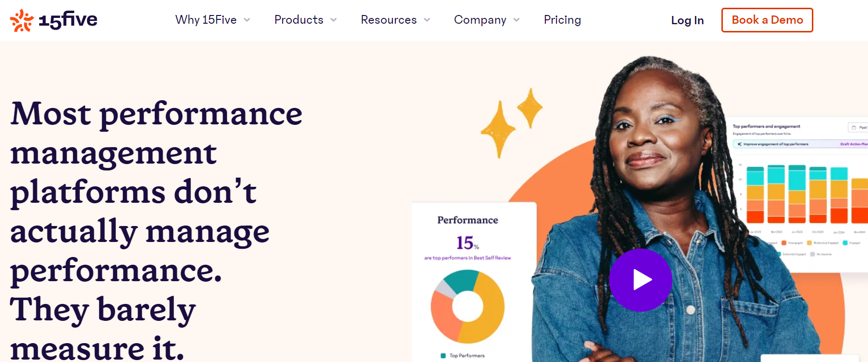868x362 pixels.
Task: Click the yellow Moderately Engaged legend dot
Action: click(x=809, y=243)
